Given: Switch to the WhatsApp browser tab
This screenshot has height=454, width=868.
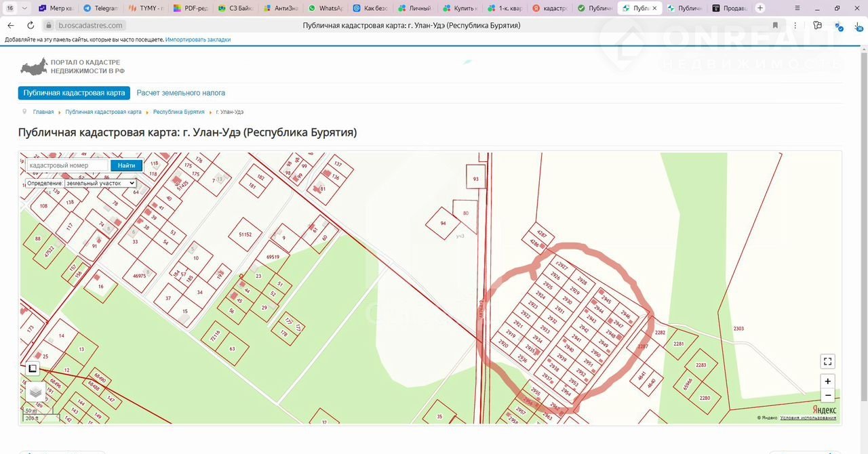Looking at the screenshot, I should pos(325,8).
